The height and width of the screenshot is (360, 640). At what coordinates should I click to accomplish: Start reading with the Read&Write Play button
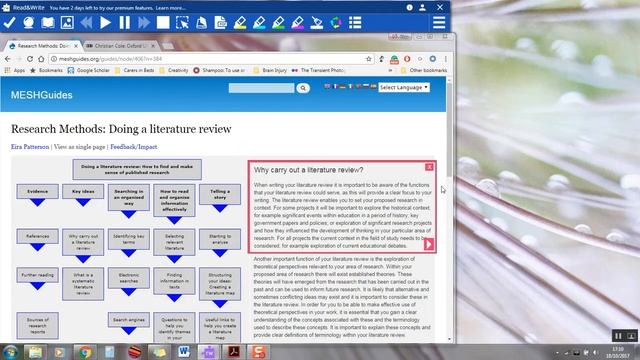click(106, 23)
